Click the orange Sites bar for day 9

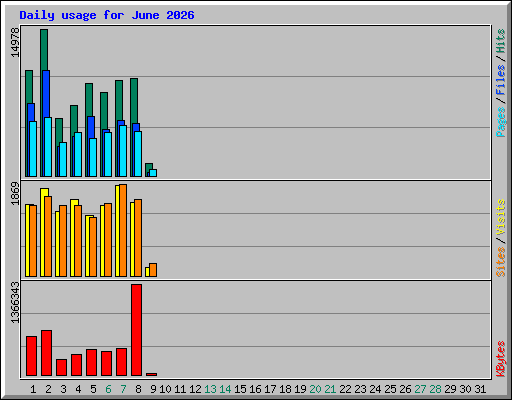click(x=153, y=270)
